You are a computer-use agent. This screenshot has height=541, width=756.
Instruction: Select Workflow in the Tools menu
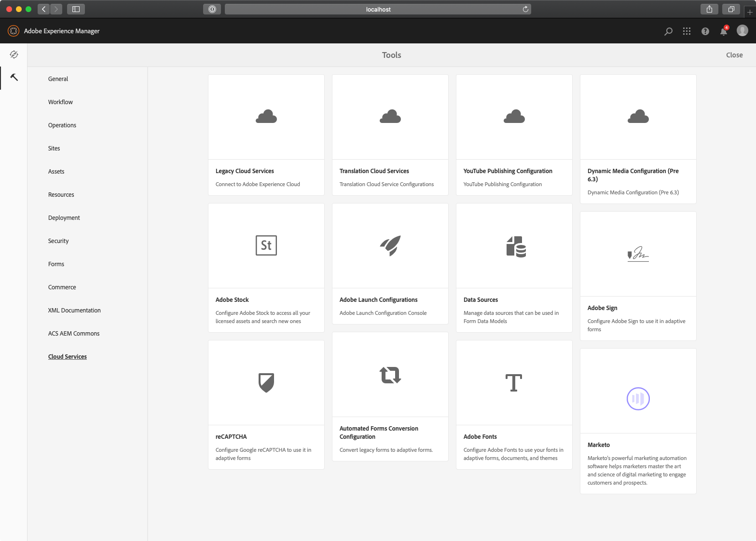pyautogui.click(x=60, y=102)
